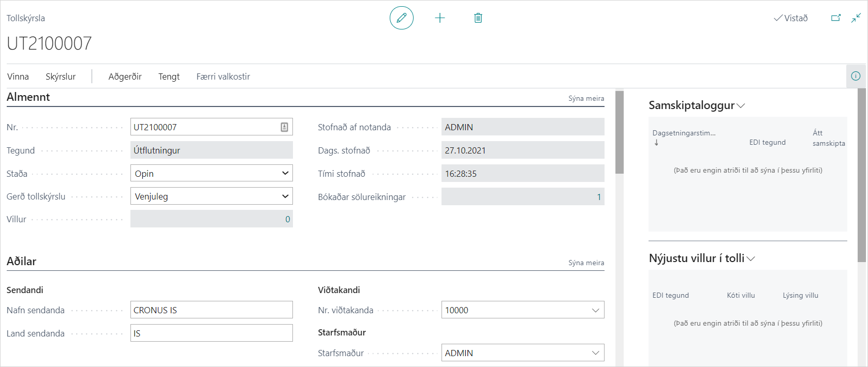Open page in new window icon
Image resolution: width=868 pixels, height=367 pixels.
835,18
